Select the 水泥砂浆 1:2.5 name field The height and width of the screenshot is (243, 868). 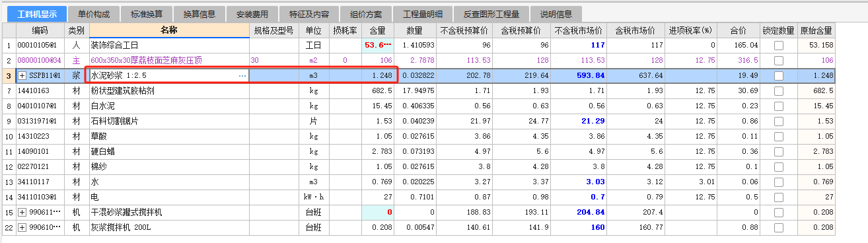[169, 76]
